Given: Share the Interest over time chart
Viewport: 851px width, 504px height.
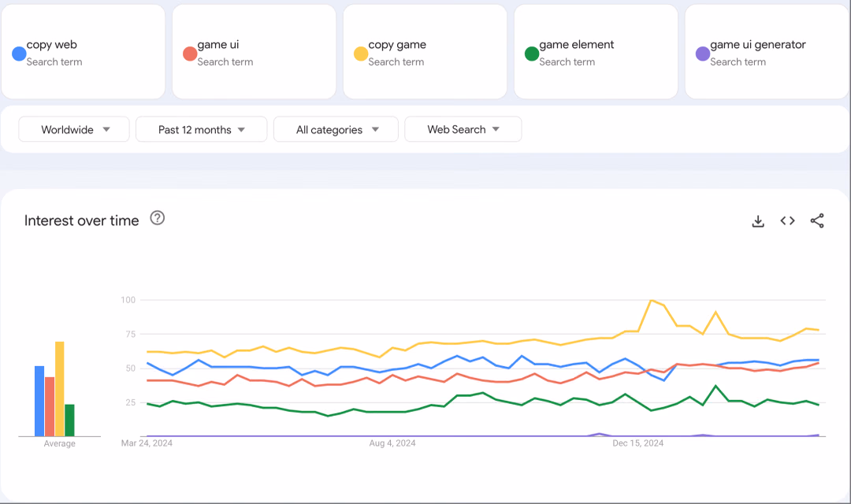Looking at the screenshot, I should pos(817,220).
